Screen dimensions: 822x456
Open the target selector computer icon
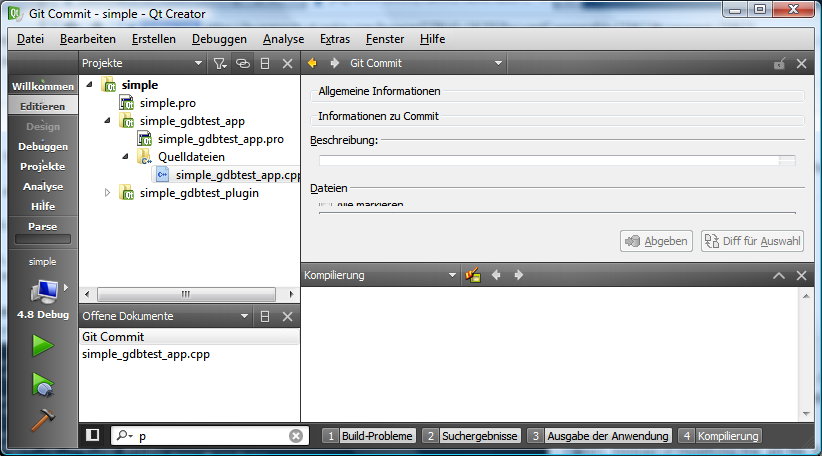pyautogui.click(x=44, y=291)
